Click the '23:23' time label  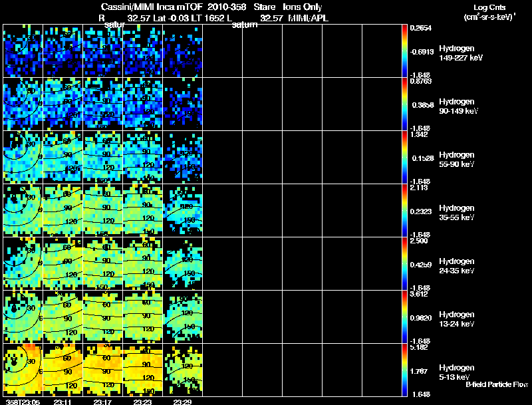click(142, 402)
